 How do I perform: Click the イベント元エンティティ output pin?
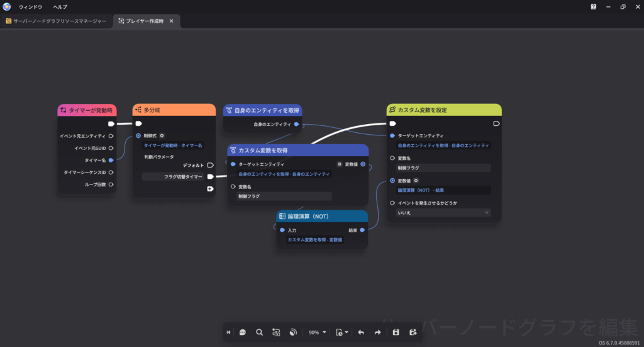pyautogui.click(x=111, y=136)
